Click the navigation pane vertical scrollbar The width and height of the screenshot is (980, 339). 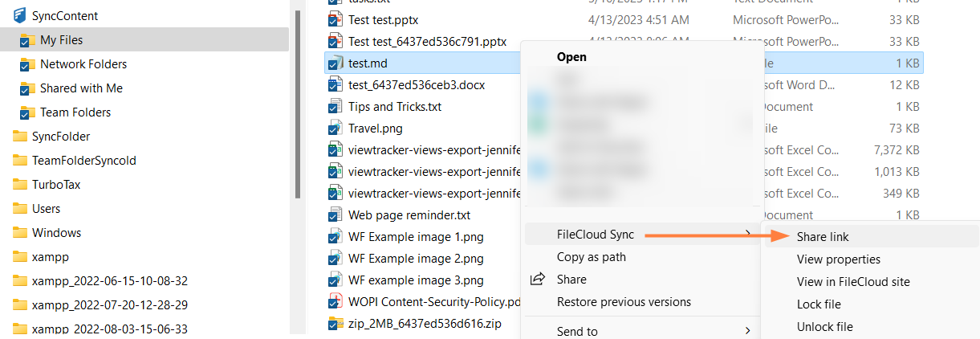pos(298,104)
